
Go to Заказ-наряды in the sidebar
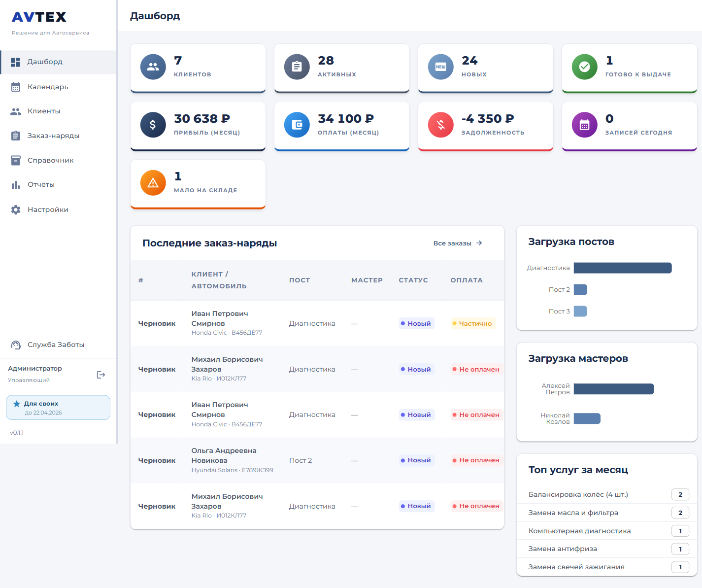(x=53, y=136)
